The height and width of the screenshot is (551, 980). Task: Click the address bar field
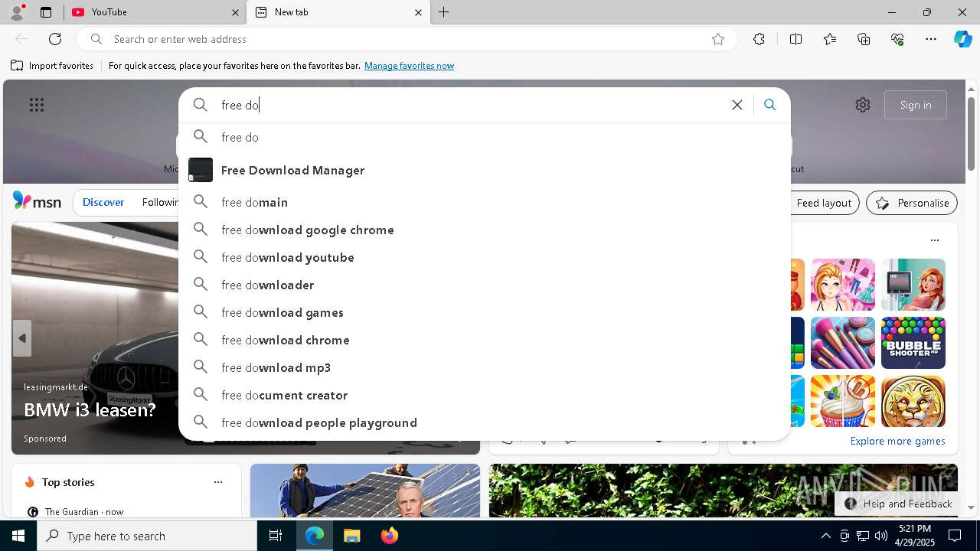[406, 39]
